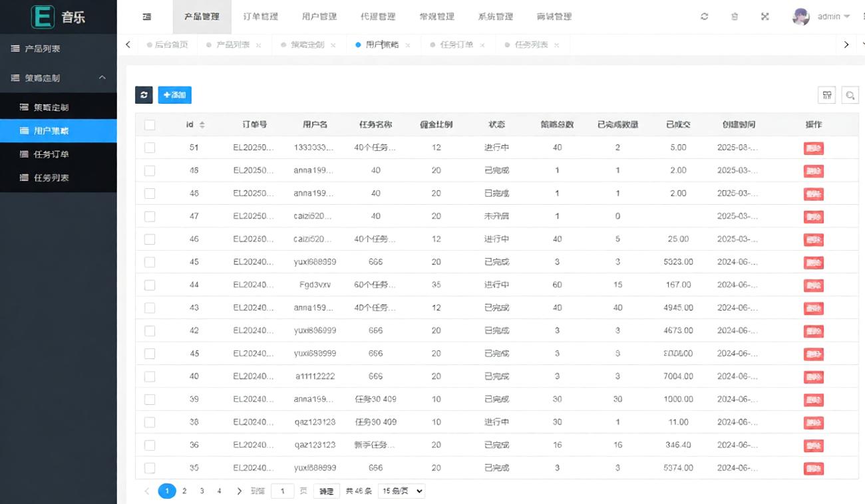Switch to the 任务订单 tab
The image size is (865, 504).
click(x=456, y=45)
